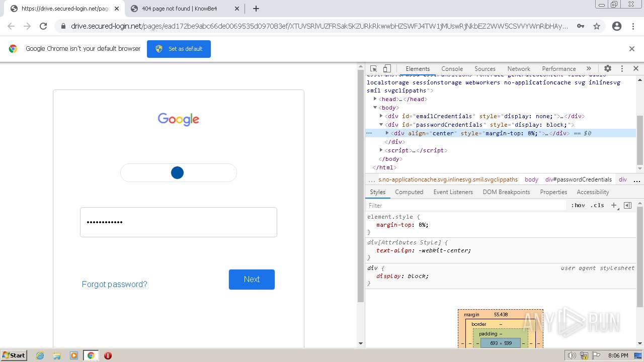Image resolution: width=644 pixels, height=362 pixels.
Task: Reload the current page
Action: pos(43,26)
